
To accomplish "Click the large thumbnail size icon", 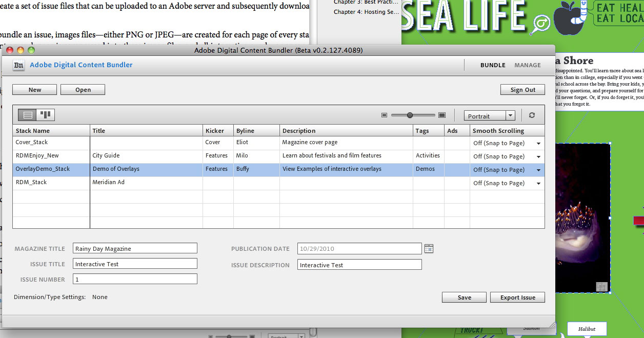I will [x=442, y=115].
